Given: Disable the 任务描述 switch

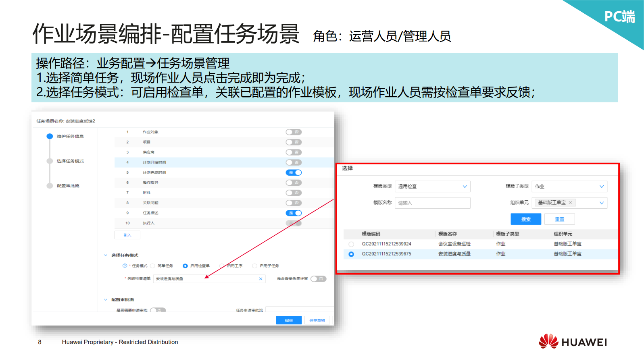Looking at the screenshot, I should click(x=294, y=213).
